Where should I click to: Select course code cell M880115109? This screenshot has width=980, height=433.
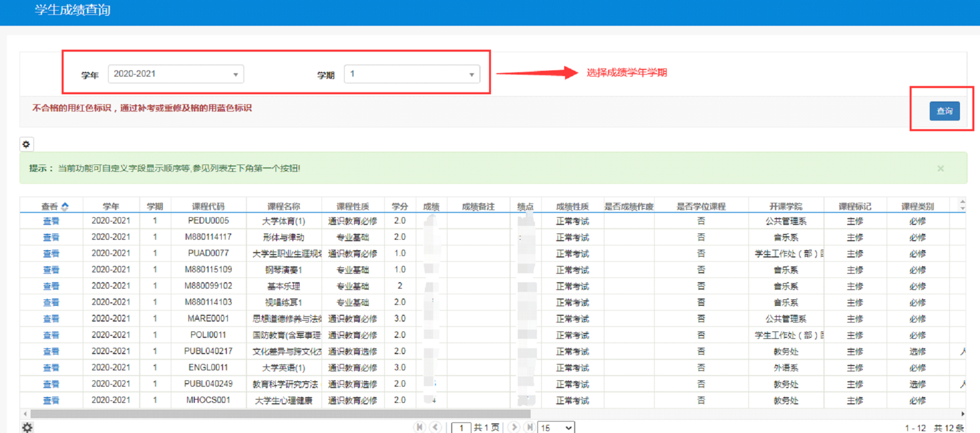point(208,269)
